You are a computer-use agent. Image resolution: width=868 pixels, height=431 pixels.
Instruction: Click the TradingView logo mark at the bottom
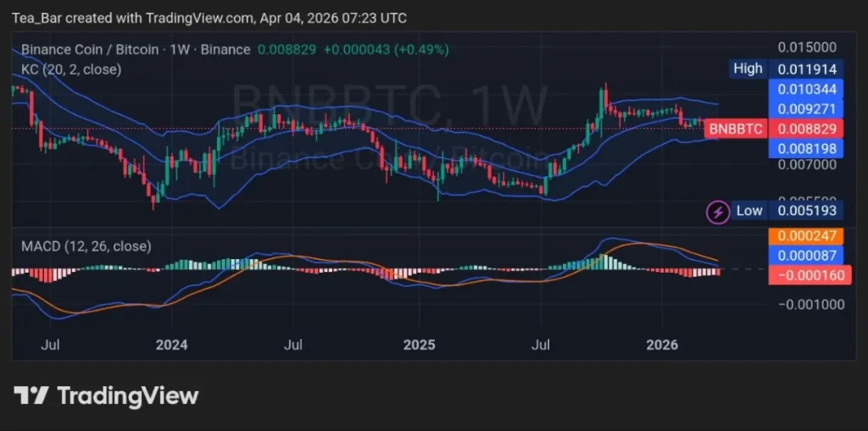tap(31, 395)
